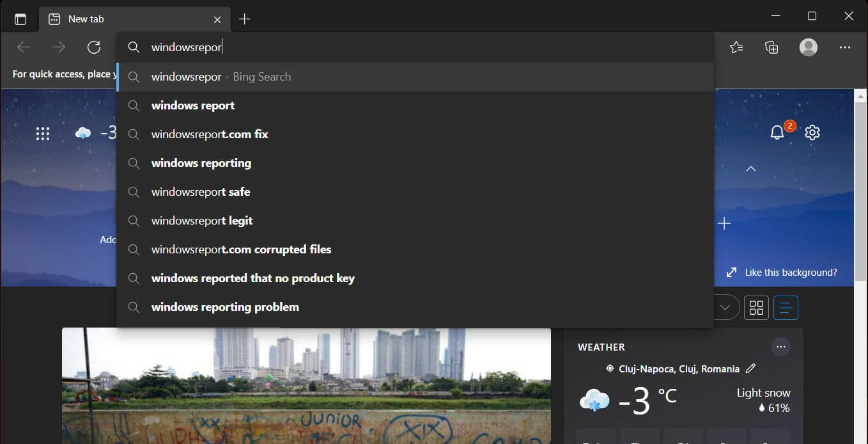The width and height of the screenshot is (868, 444).
Task: Open the notifications bell with badge
Action: pyautogui.click(x=777, y=132)
